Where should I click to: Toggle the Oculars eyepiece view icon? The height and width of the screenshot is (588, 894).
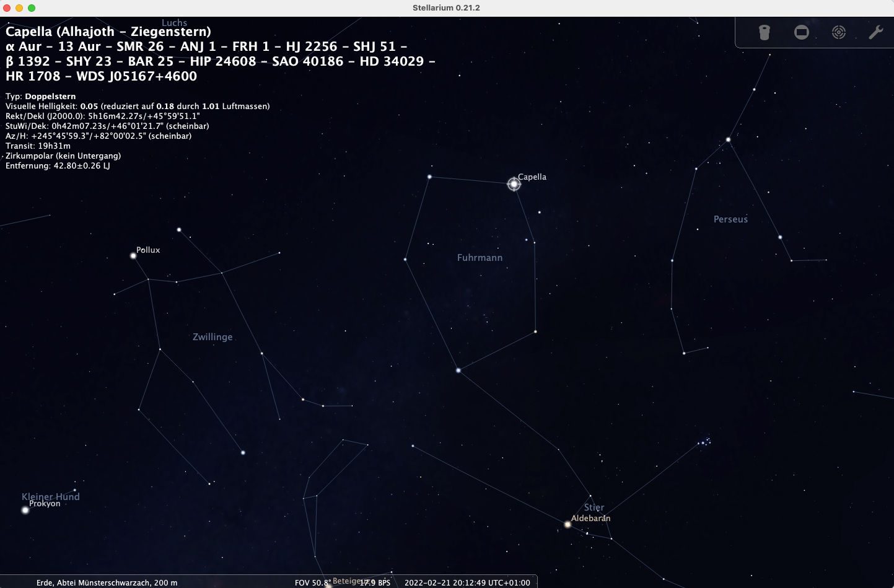765,32
